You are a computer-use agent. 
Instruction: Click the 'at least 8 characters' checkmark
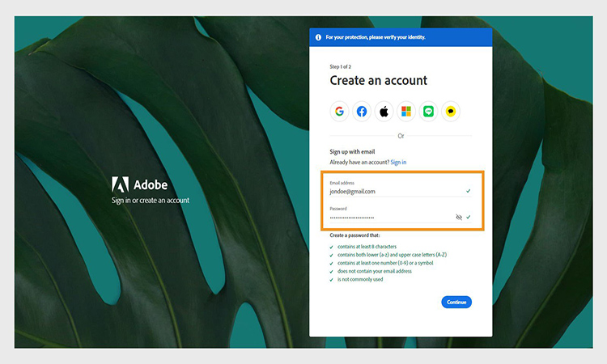pos(331,247)
